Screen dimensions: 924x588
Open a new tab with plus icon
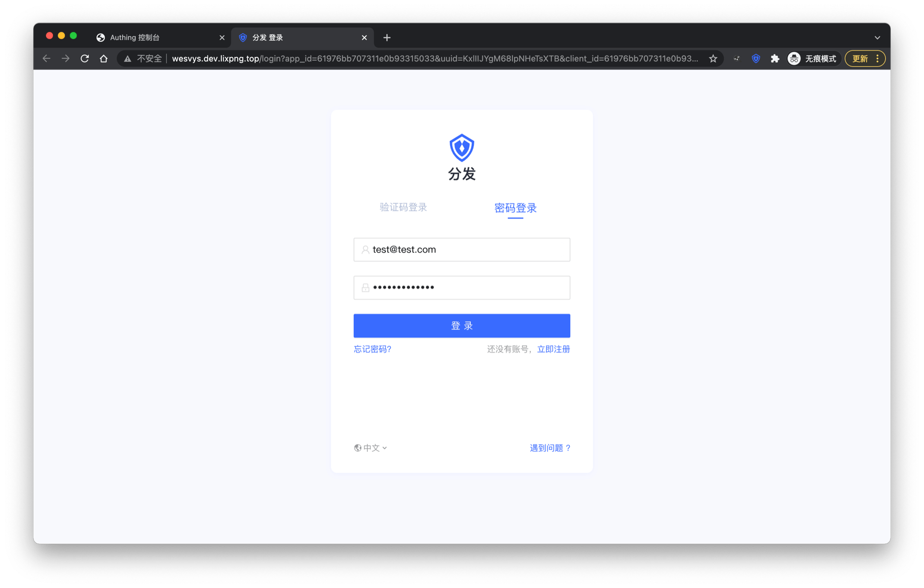pos(387,38)
